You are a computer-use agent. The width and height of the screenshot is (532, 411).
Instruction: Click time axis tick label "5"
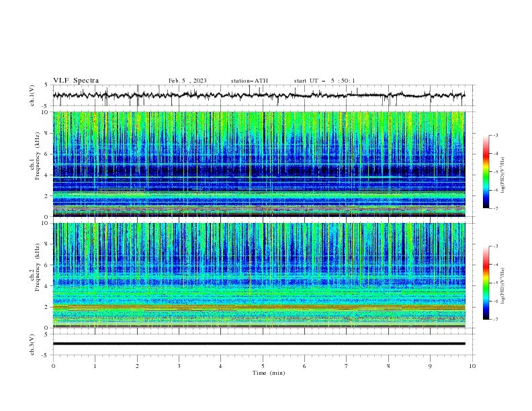pyautogui.click(x=263, y=366)
